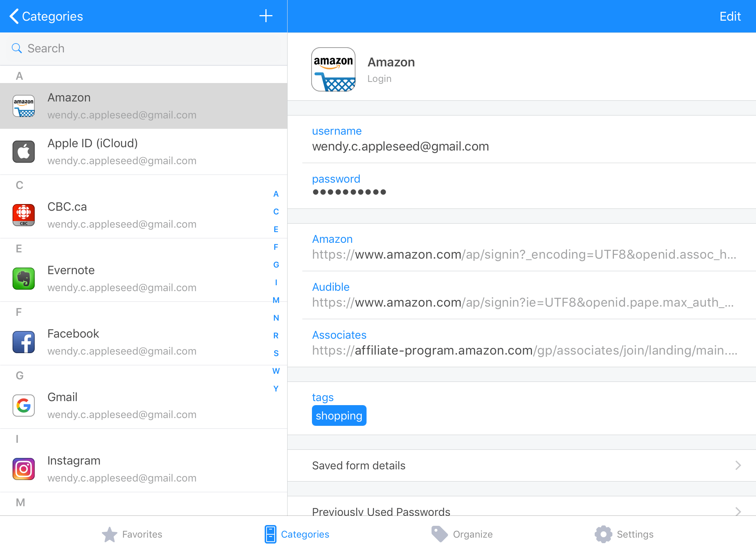Image resolution: width=756 pixels, height=552 pixels.
Task: Switch to Organize tab
Action: (462, 534)
